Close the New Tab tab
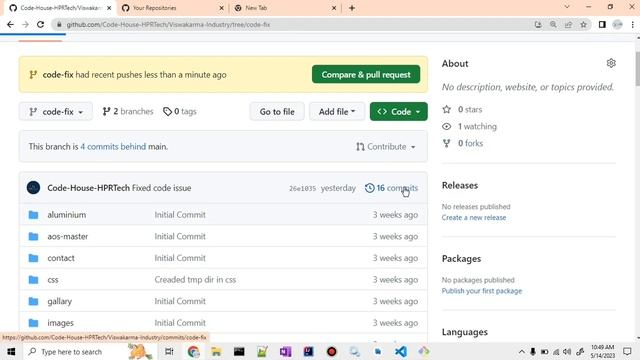Image resolution: width=640 pixels, height=360 pixels. pyautogui.click(x=333, y=8)
